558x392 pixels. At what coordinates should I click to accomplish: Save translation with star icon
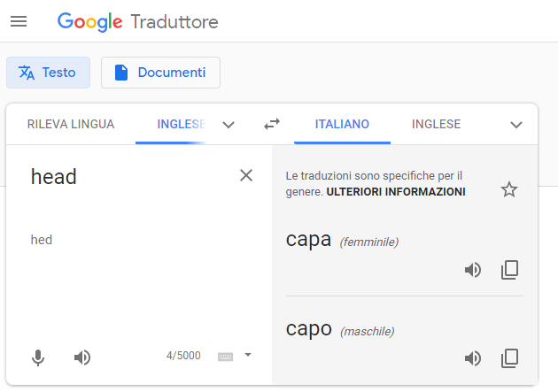(x=509, y=189)
